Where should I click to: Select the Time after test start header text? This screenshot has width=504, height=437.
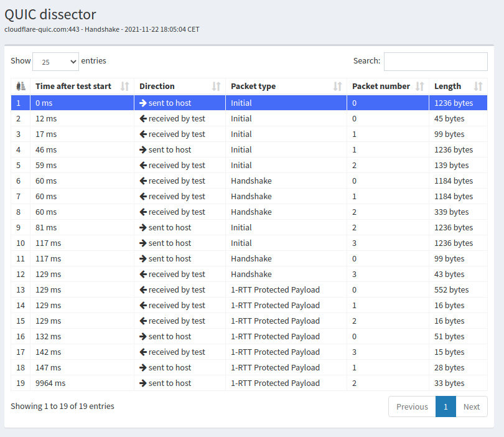tap(73, 86)
